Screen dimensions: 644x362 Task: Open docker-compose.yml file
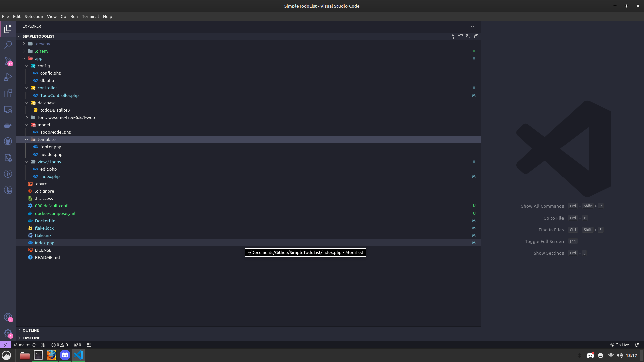tap(55, 213)
